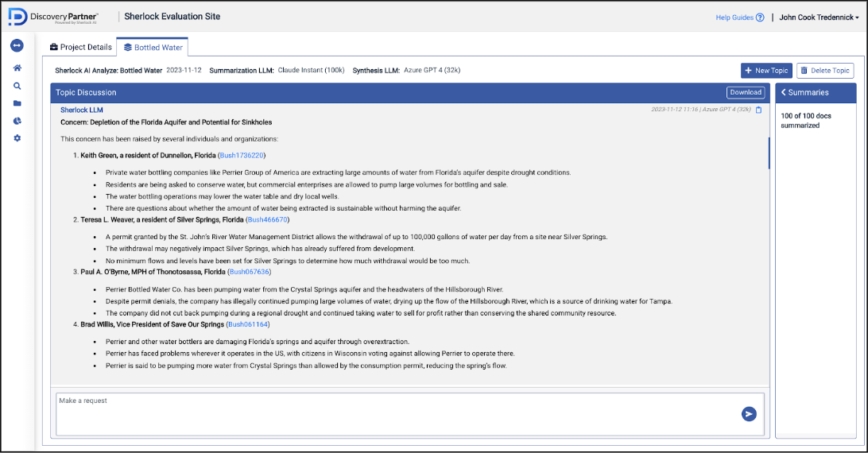Click the Delete Topic button
This screenshot has height=453, width=868.
pos(825,71)
